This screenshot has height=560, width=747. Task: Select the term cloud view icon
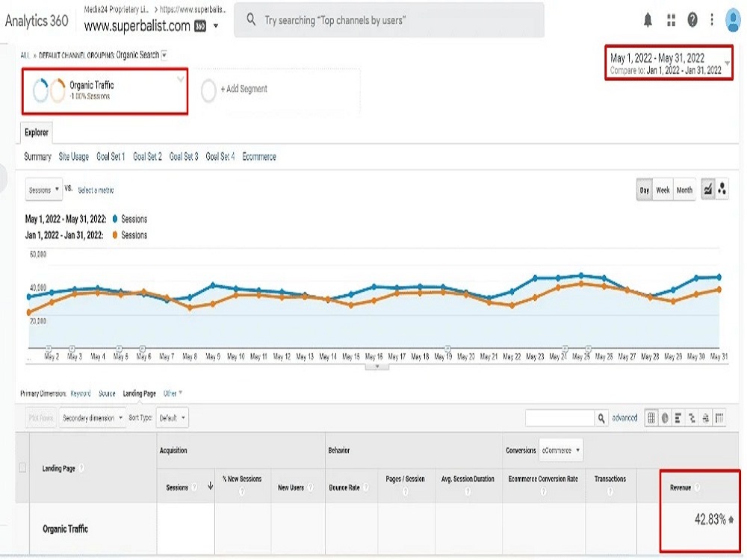pos(706,418)
